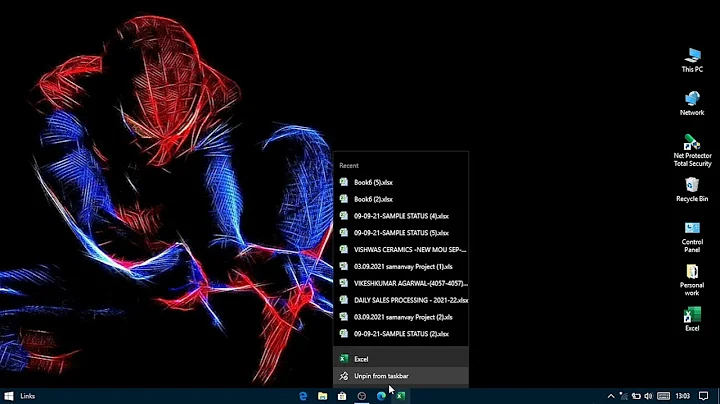Open battery power tray icon

[x=636, y=396]
